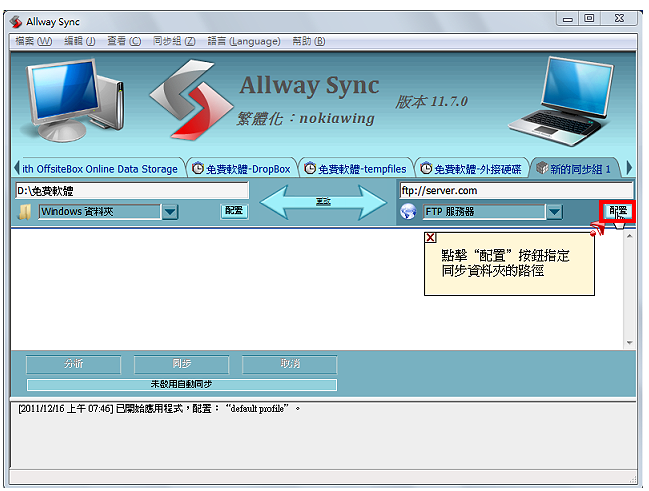Screen dimensions: 649x491
Task: Click the 分析 button
Action: 73,364
